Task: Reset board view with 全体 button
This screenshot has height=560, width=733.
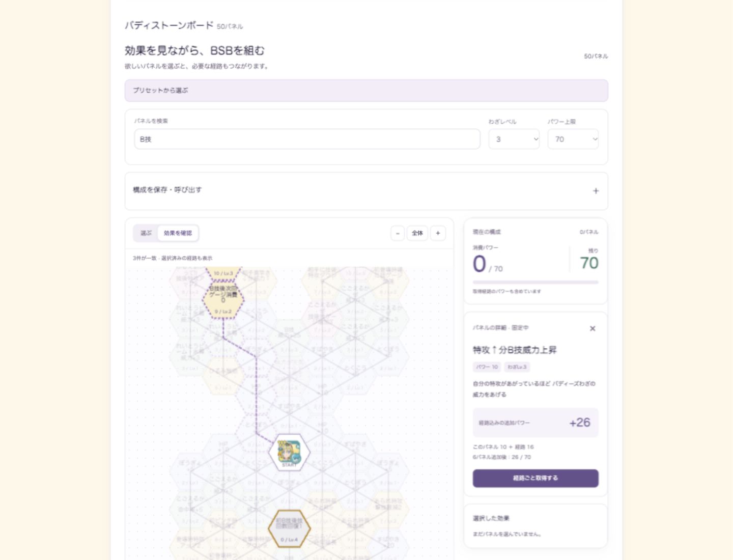Action: [x=417, y=233]
